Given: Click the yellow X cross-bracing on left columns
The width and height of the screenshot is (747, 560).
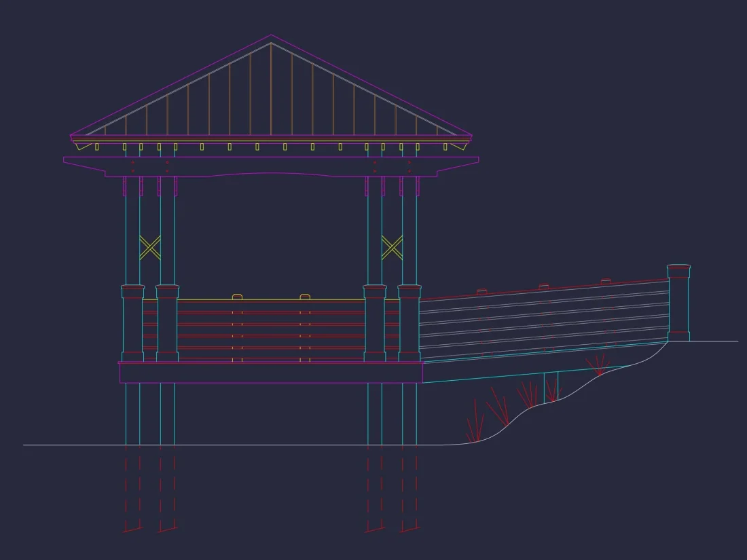Looking at the screenshot, I should [148, 246].
